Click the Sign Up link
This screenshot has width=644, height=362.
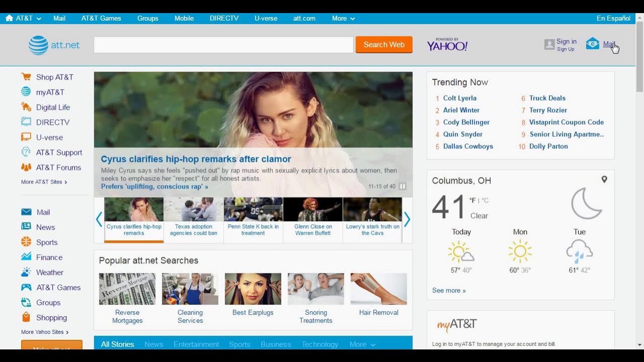tap(566, 49)
